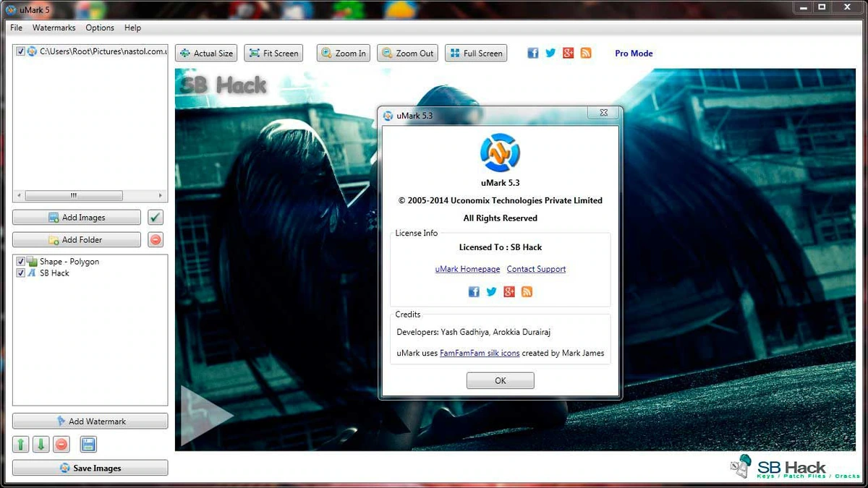Click the Add Images picture icon
The width and height of the screenshot is (868, 488).
54,218
